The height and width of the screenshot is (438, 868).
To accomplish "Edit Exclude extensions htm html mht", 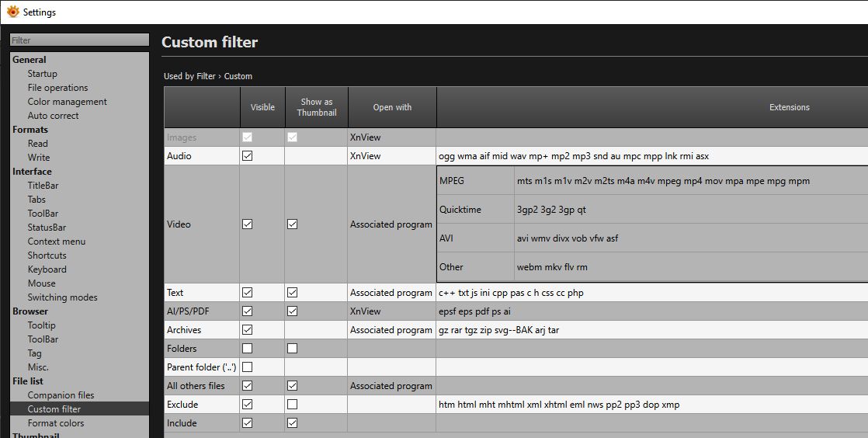I will point(652,405).
